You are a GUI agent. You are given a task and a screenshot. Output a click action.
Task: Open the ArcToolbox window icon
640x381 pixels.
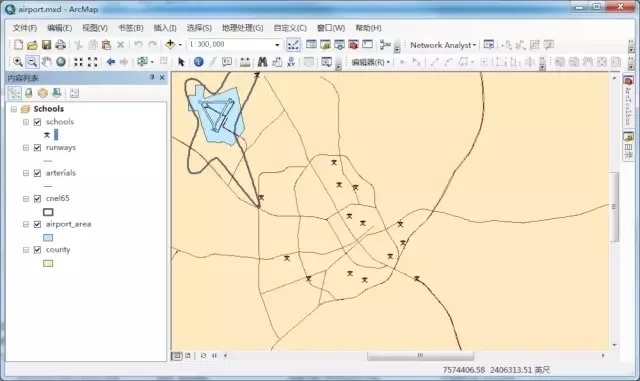(353, 45)
